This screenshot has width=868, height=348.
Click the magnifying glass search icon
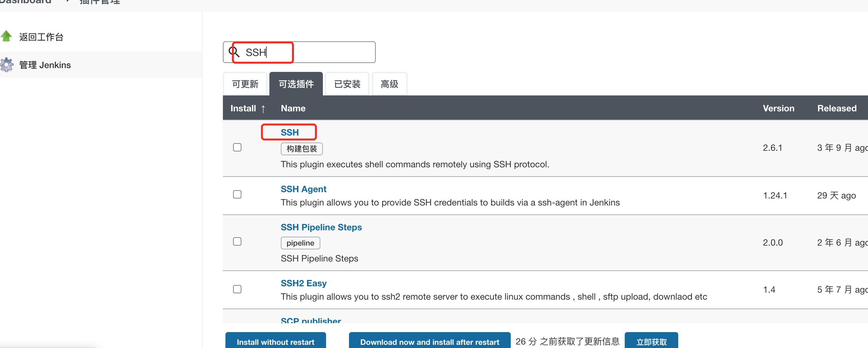coord(233,52)
